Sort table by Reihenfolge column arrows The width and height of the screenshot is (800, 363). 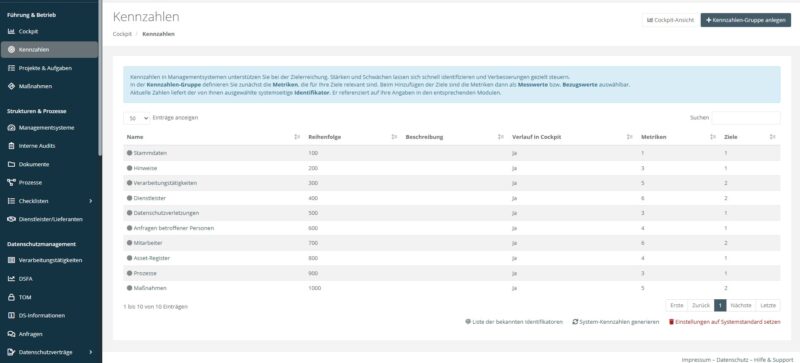click(x=394, y=137)
